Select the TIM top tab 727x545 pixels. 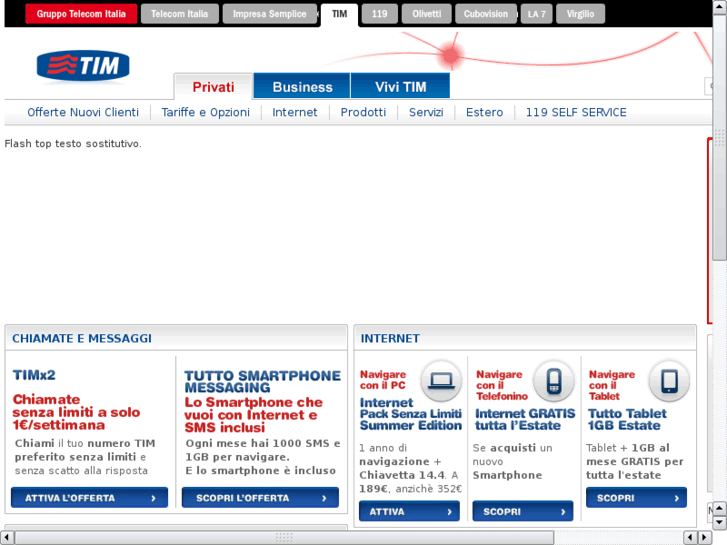point(339,14)
